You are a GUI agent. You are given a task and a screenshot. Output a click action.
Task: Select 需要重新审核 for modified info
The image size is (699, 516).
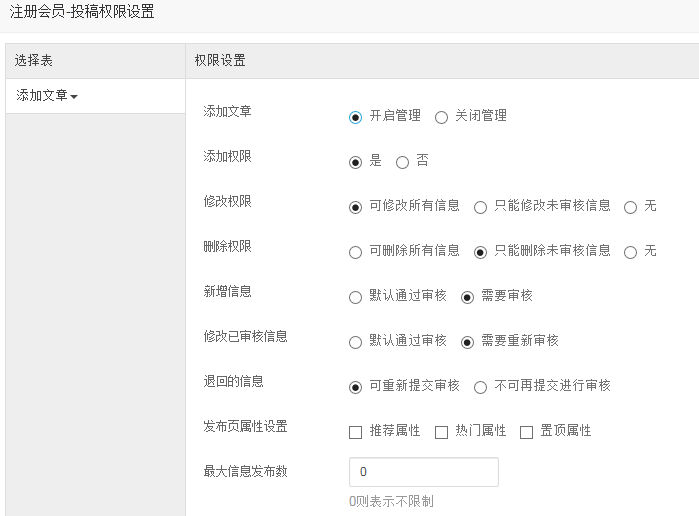click(467, 343)
